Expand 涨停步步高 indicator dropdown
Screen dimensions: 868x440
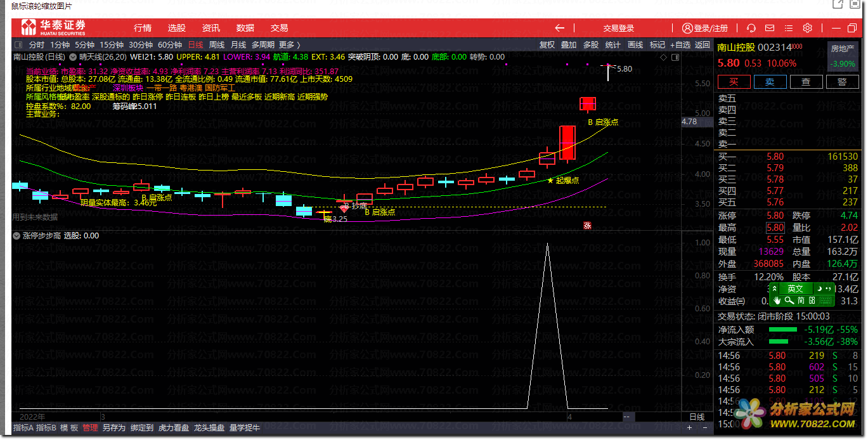[16, 235]
